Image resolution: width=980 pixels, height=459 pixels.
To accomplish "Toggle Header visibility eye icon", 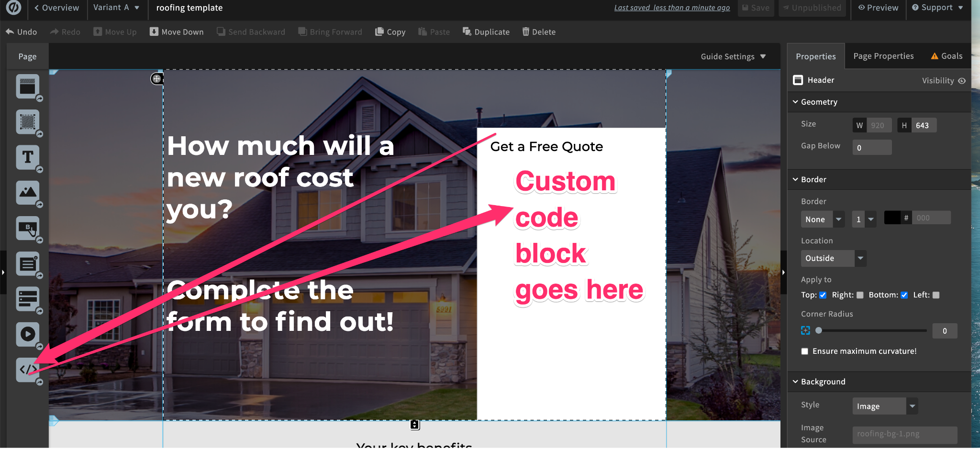I will 962,81.
